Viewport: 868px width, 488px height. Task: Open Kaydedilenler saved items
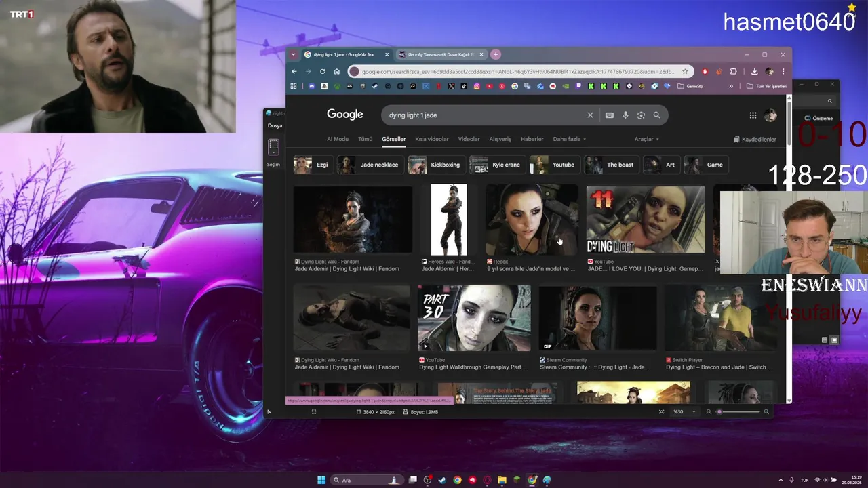pyautogui.click(x=755, y=139)
